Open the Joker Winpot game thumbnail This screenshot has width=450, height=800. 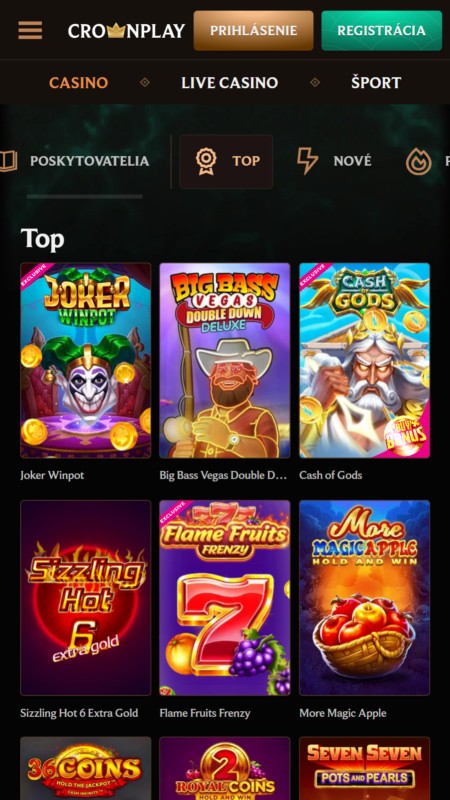click(x=86, y=360)
